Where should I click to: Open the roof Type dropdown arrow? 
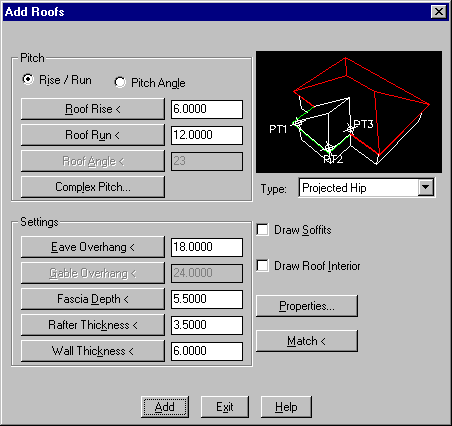[426, 187]
